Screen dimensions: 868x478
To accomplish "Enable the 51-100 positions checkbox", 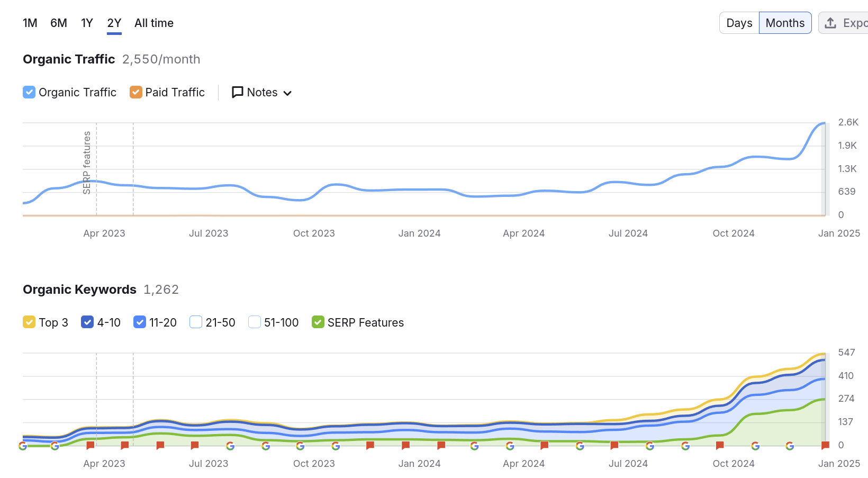I will [255, 322].
